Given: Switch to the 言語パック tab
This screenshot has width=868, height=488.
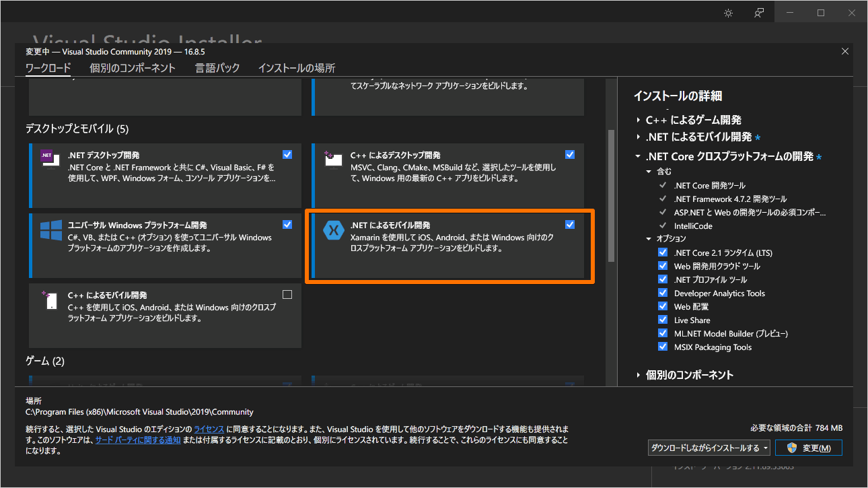Looking at the screenshot, I should (x=217, y=68).
